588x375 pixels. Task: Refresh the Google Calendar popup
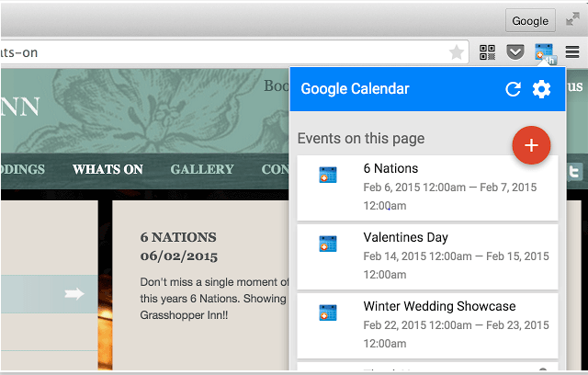(x=513, y=89)
